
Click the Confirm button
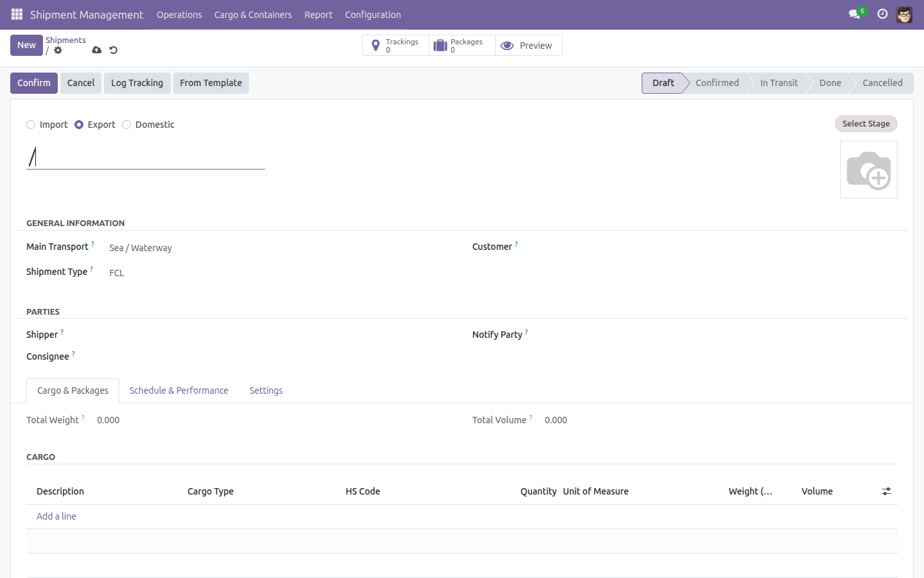click(x=34, y=83)
